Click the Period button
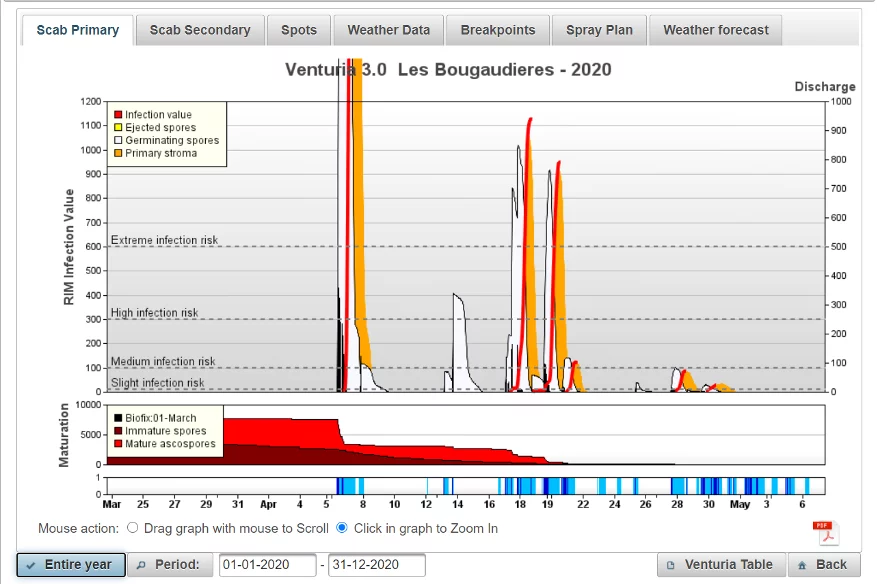This screenshot has height=584, width=878. coord(168,565)
